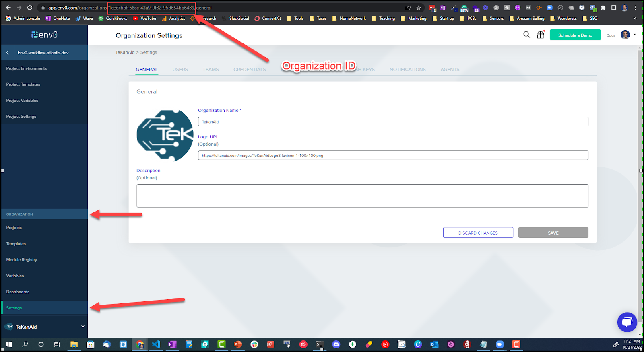
Task: Open File Explorer from the taskbar
Action: pyautogui.click(x=74, y=344)
